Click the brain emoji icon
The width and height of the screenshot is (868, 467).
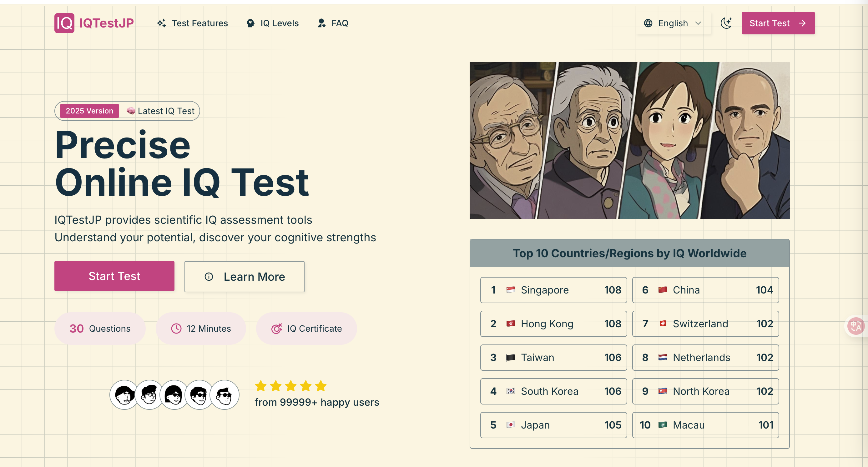[x=131, y=111]
